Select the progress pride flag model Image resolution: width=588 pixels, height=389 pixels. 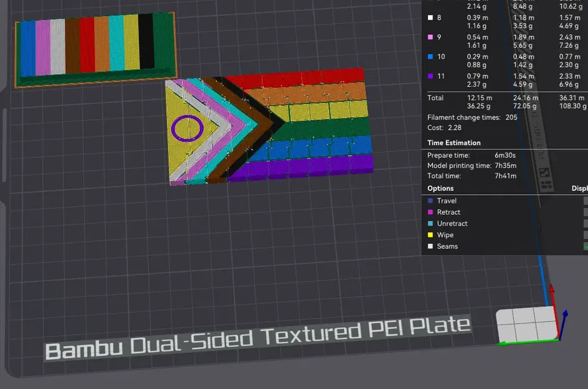point(269,126)
